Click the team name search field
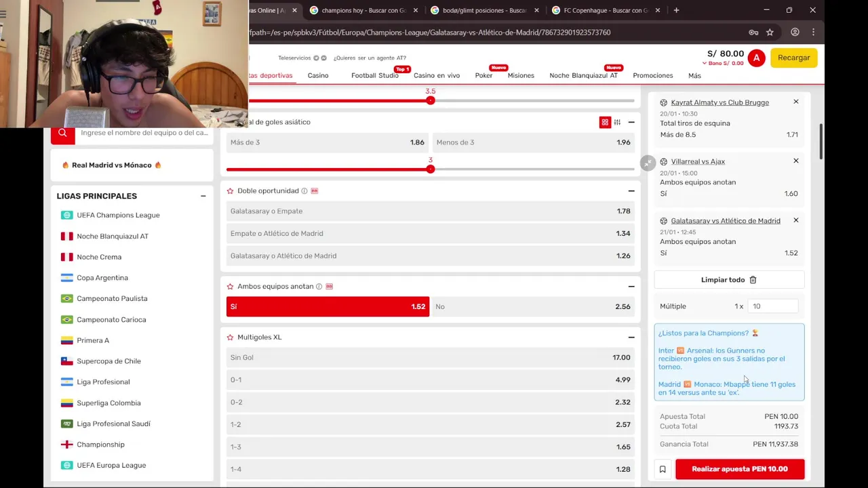 coord(144,133)
